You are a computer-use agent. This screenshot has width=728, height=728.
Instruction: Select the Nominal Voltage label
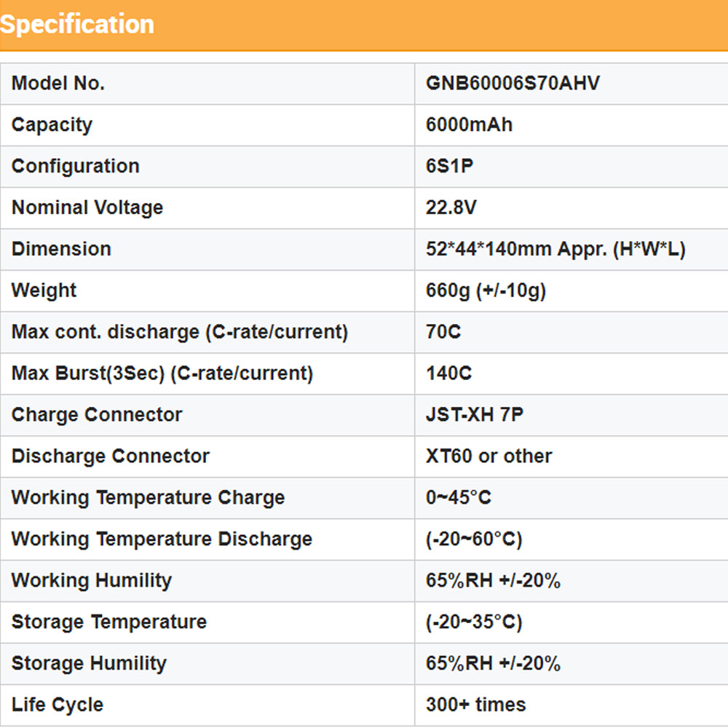point(87,207)
